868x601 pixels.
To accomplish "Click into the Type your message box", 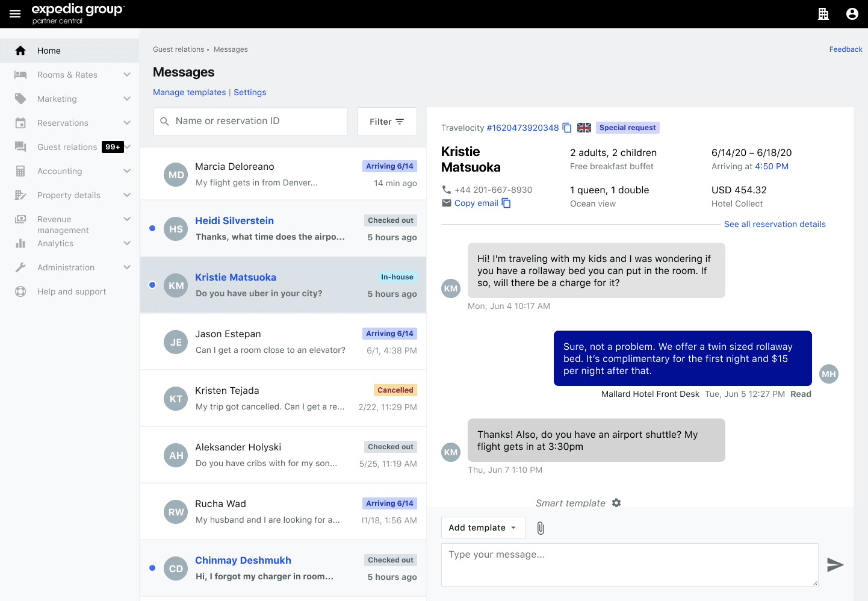I will [630, 565].
